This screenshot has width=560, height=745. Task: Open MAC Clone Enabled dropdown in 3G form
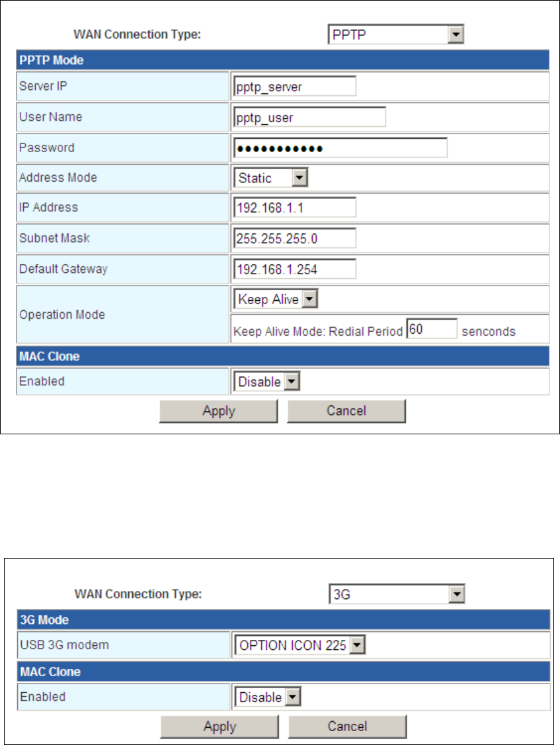[267, 697]
